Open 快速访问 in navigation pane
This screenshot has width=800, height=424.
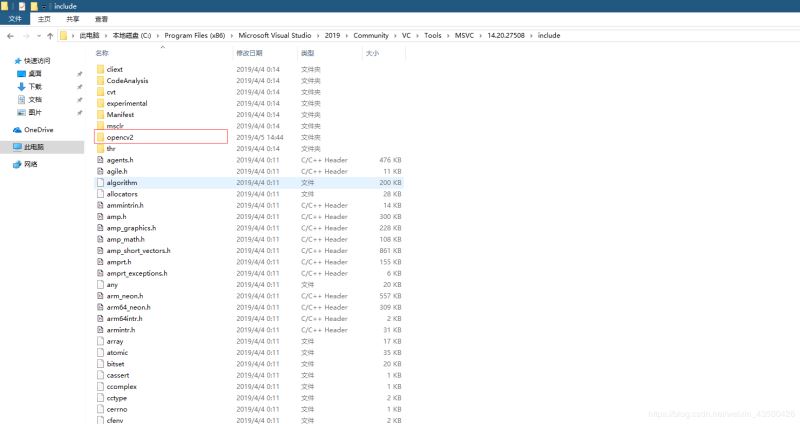tap(37, 60)
